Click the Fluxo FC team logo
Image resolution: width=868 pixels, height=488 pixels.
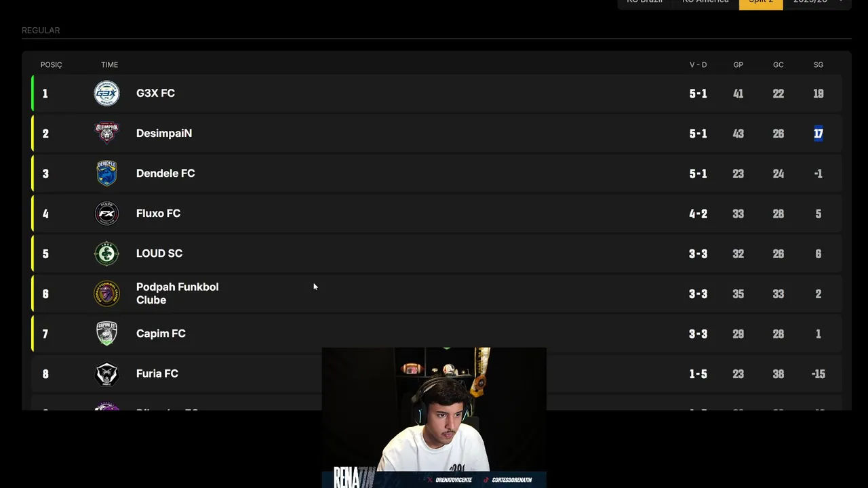(106, 213)
